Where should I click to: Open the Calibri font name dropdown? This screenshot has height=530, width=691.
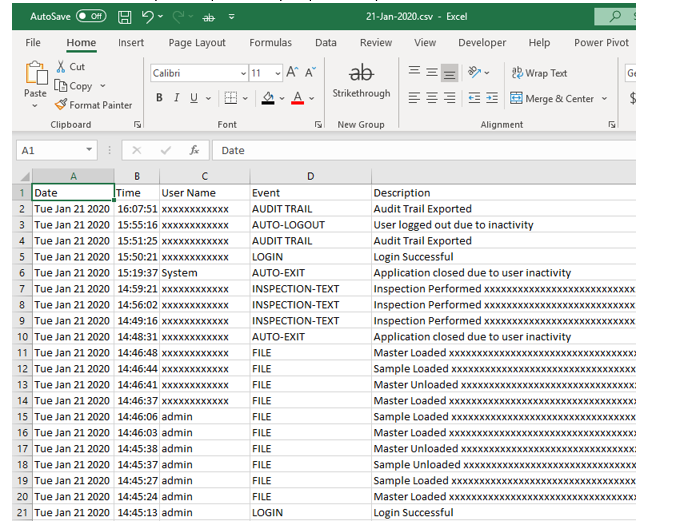(x=243, y=74)
